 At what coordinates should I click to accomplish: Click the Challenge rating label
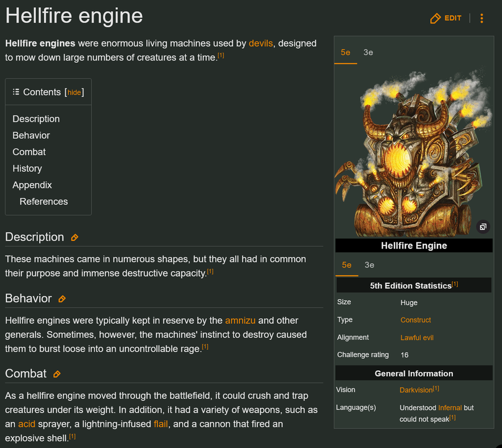pos(362,354)
